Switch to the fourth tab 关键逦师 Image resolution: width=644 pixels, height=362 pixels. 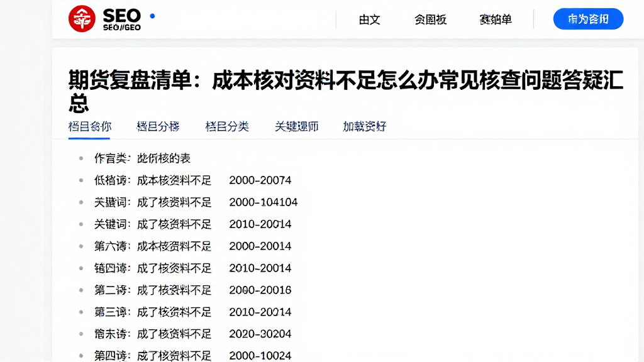[297, 126]
